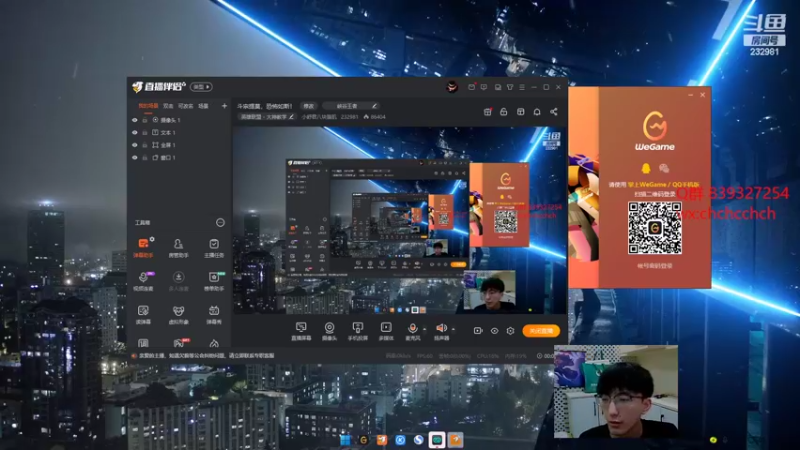Open the multi-person download-arrow tool

coord(179,281)
